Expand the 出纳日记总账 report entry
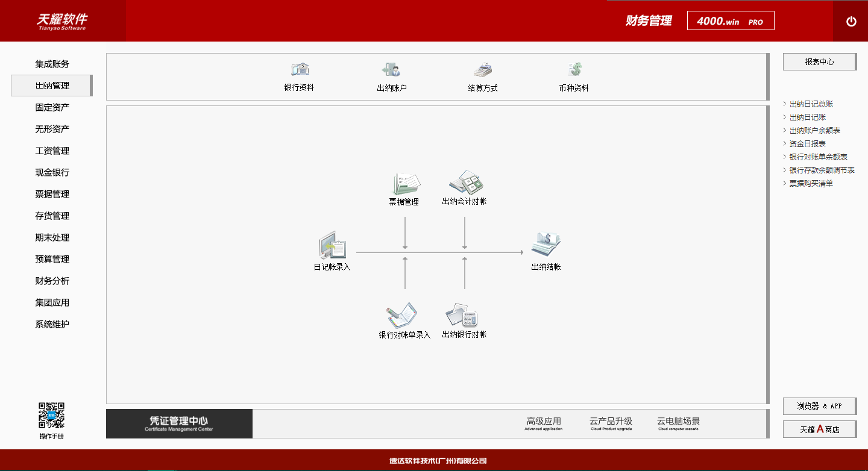The width and height of the screenshot is (868, 471). click(811, 104)
